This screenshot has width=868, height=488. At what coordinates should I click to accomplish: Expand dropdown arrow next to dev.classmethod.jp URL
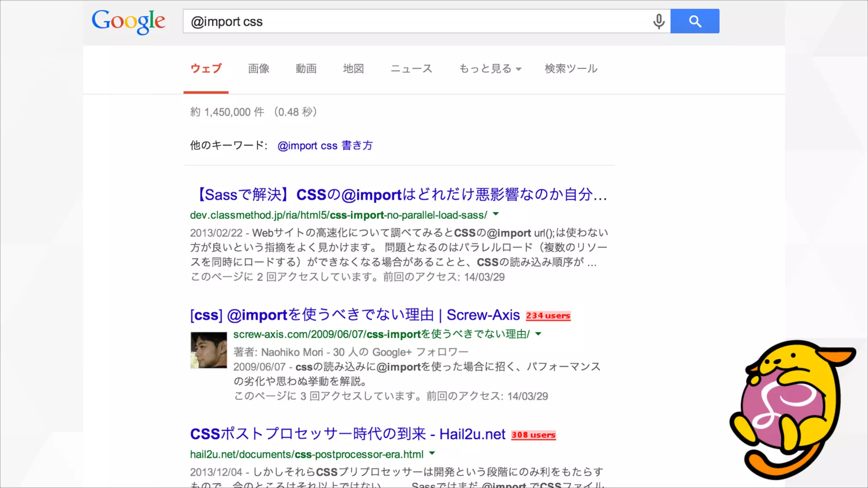tap(496, 214)
